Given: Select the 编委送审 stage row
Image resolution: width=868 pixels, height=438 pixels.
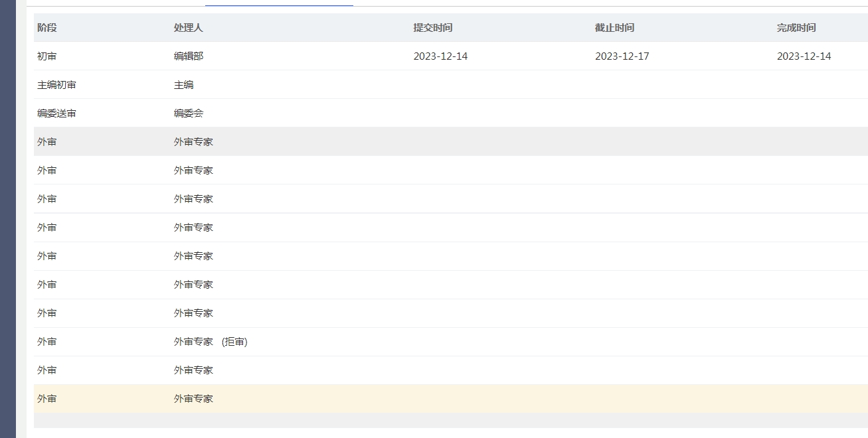Looking at the screenshot, I should click(x=451, y=113).
